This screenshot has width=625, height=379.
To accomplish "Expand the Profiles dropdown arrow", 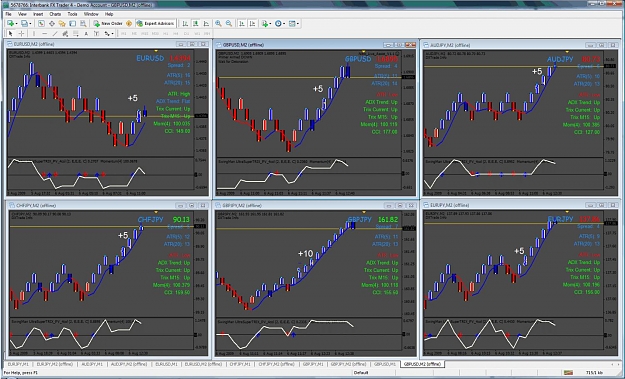I will (x=30, y=24).
